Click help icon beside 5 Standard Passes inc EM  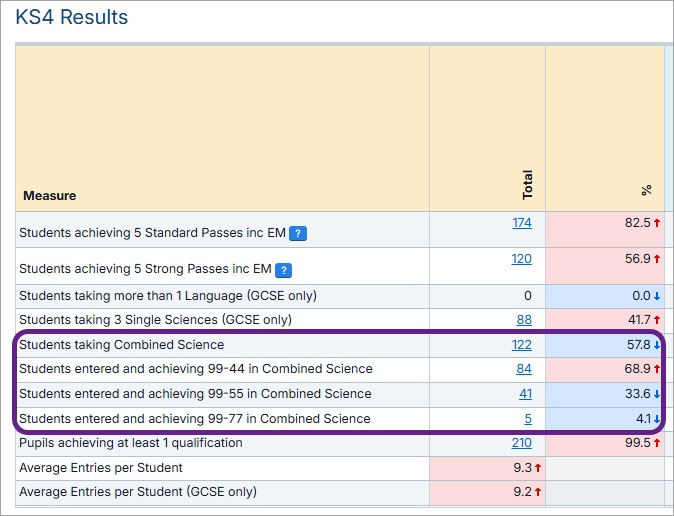[298, 234]
